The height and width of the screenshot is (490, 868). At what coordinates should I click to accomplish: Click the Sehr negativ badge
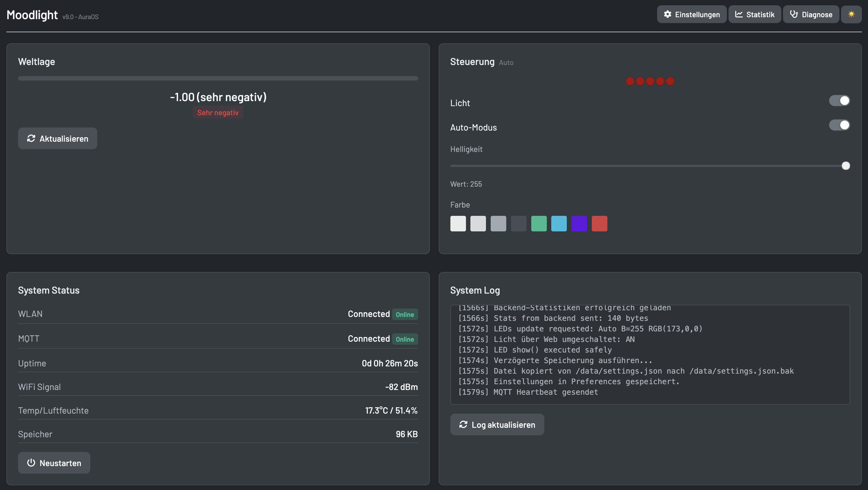(218, 112)
